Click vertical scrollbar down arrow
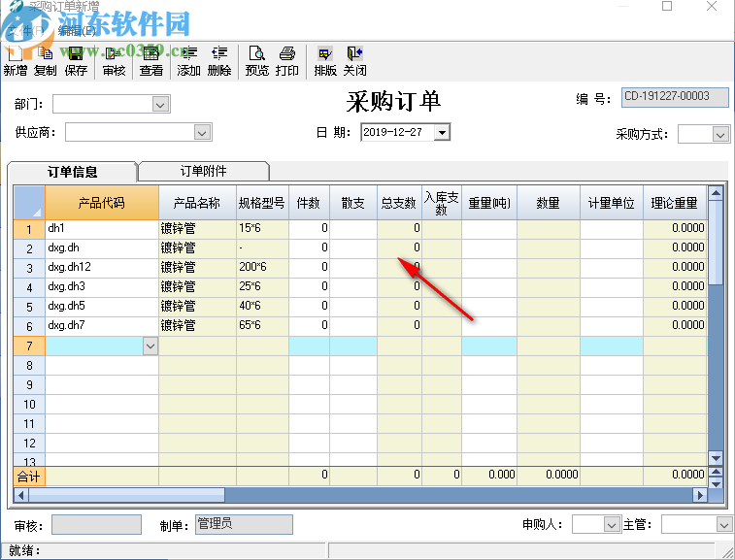Viewport: 735px width, 560px height. 716,458
